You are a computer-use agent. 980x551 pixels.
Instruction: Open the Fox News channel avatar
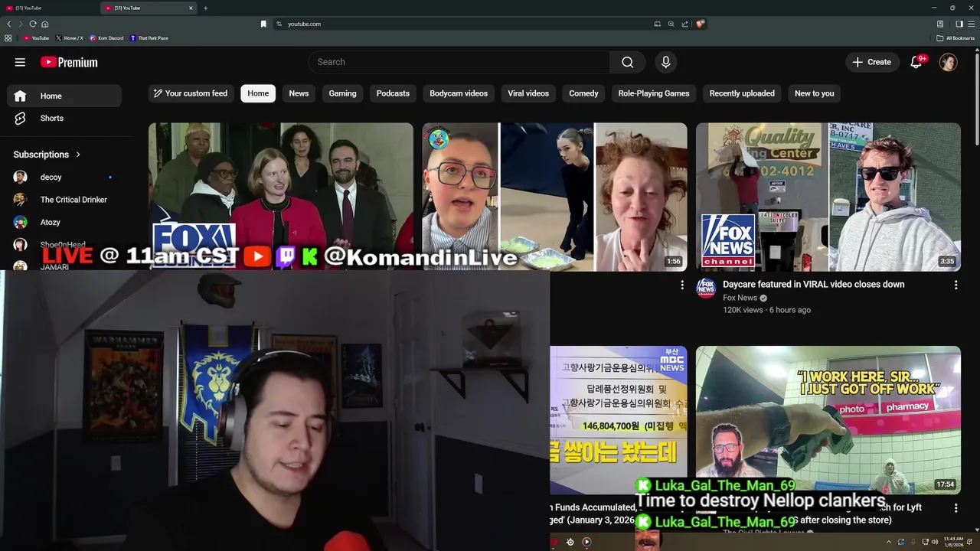(706, 288)
